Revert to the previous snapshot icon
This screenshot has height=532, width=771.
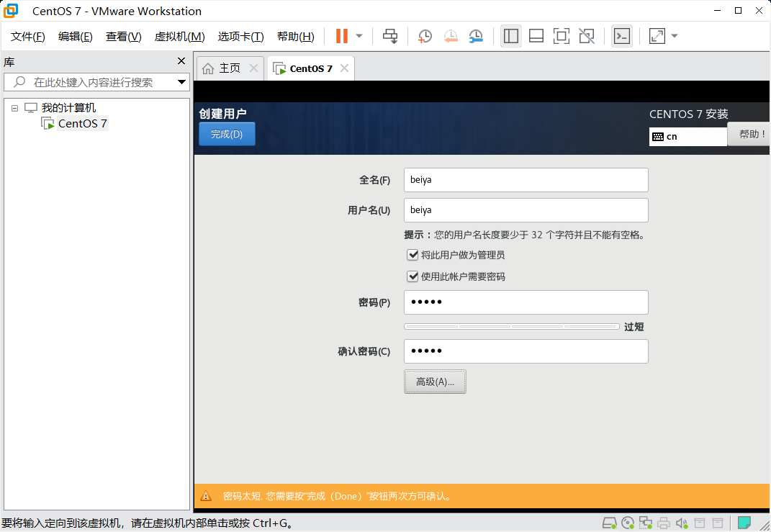[x=451, y=36]
